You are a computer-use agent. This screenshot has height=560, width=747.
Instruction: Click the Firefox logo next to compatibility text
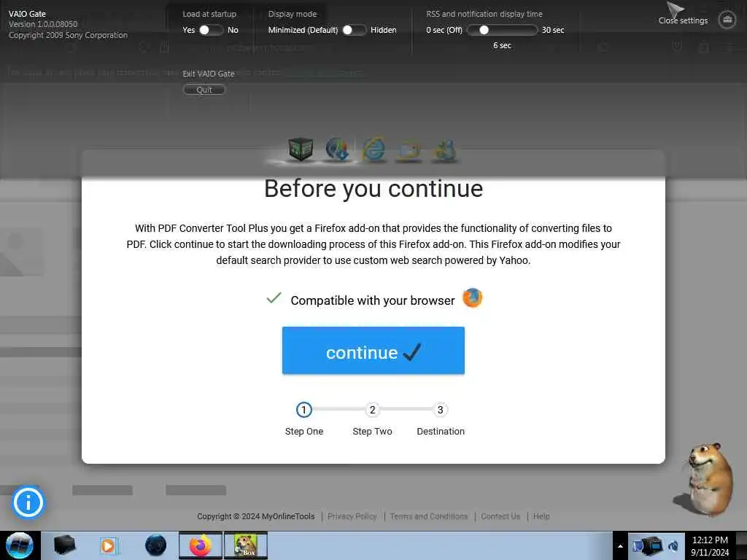[x=473, y=298]
